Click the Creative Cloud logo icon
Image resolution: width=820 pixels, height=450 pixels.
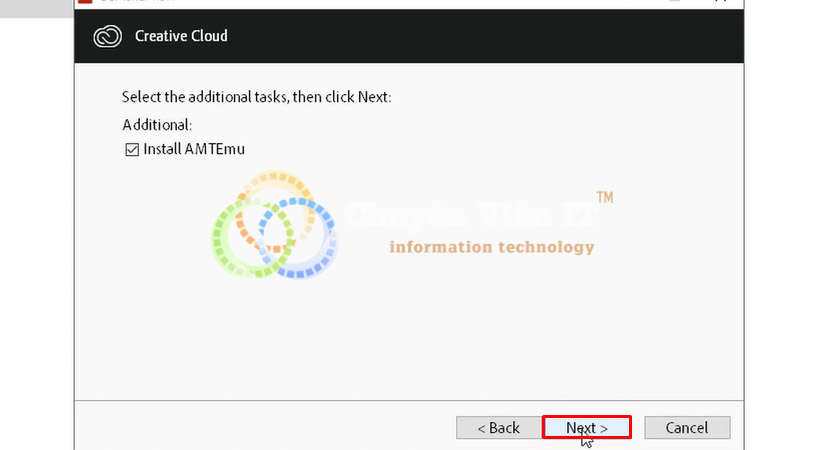click(x=108, y=37)
